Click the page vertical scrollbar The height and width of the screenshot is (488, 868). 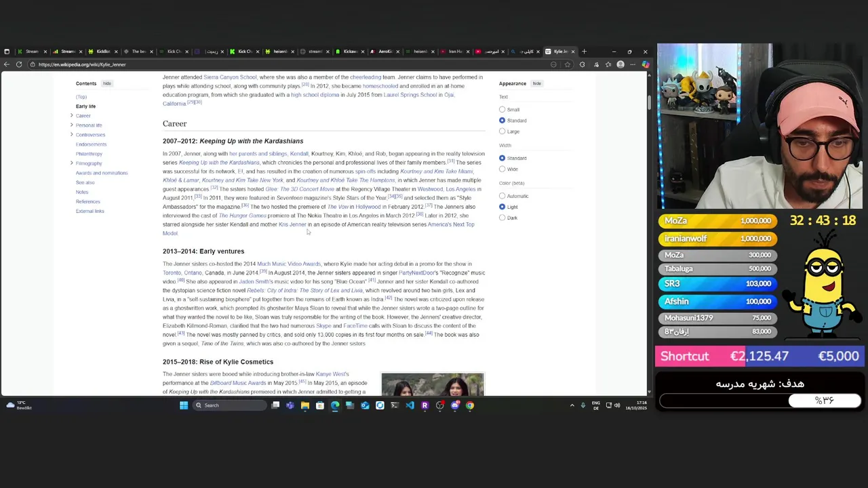[x=649, y=103]
